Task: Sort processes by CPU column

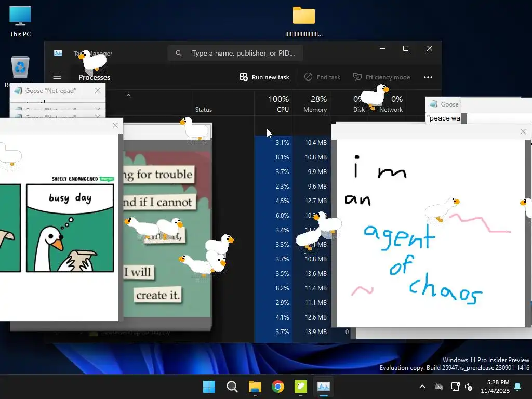Action: coord(273,104)
